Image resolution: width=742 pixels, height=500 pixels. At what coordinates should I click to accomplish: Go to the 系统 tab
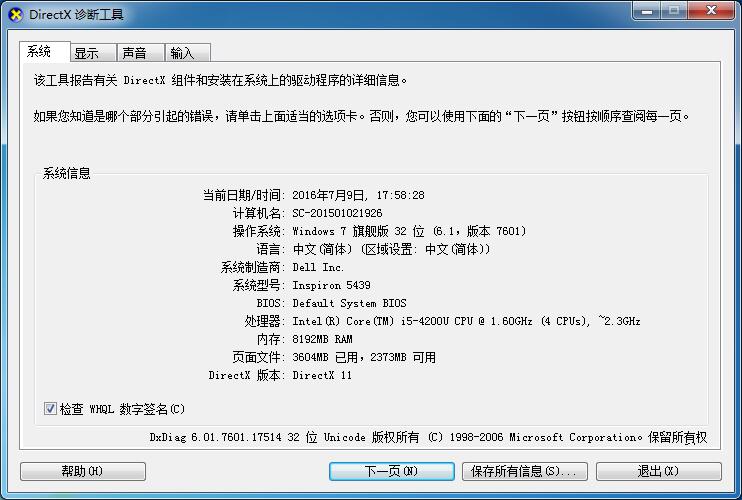[45, 51]
